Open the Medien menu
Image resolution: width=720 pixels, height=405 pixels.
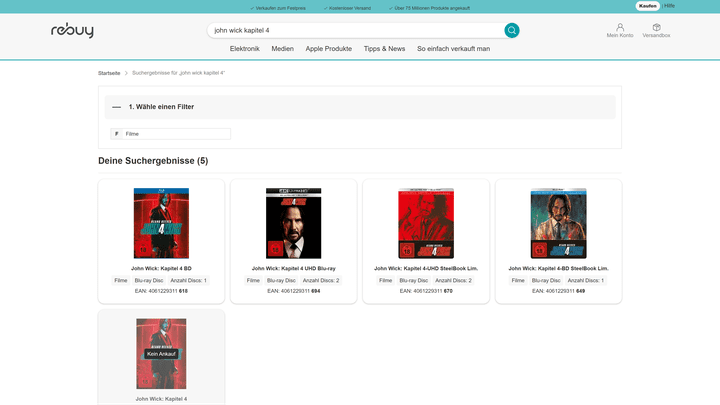pyautogui.click(x=282, y=49)
